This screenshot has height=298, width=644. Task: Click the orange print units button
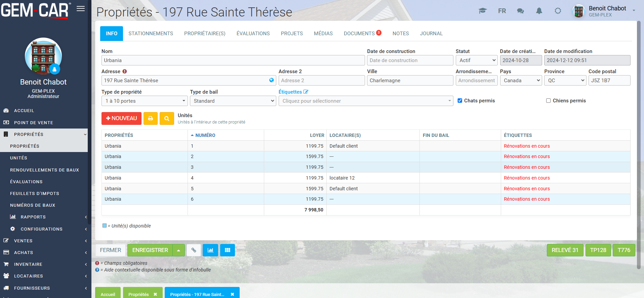(x=150, y=118)
